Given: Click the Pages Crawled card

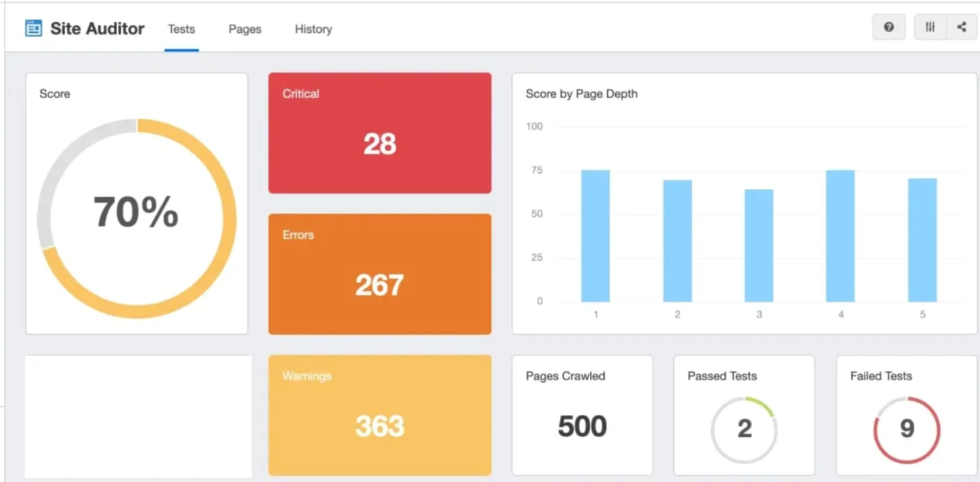Looking at the screenshot, I should click(x=581, y=415).
